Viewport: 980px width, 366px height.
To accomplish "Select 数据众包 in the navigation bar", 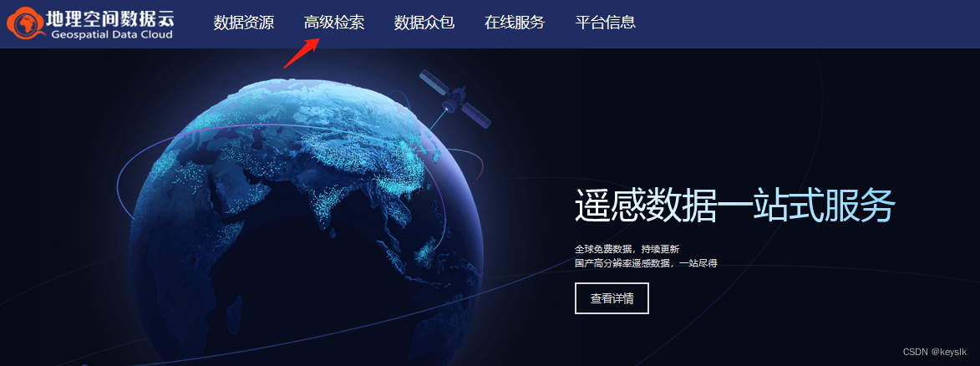I will tap(424, 23).
